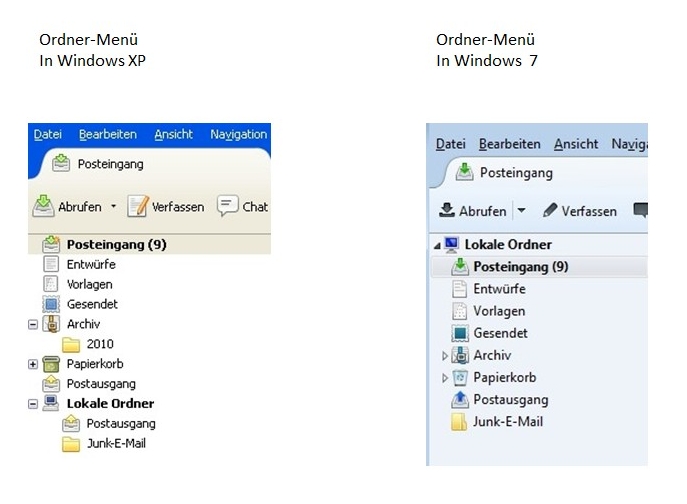The width and height of the screenshot is (687, 504).
Task: Open the Ansicht menu in Windows 7 menu bar
Action: [576, 144]
